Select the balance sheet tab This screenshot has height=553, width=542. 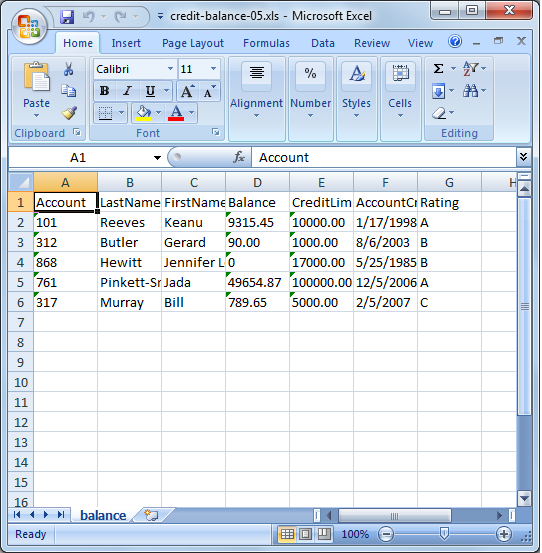pyautogui.click(x=103, y=516)
